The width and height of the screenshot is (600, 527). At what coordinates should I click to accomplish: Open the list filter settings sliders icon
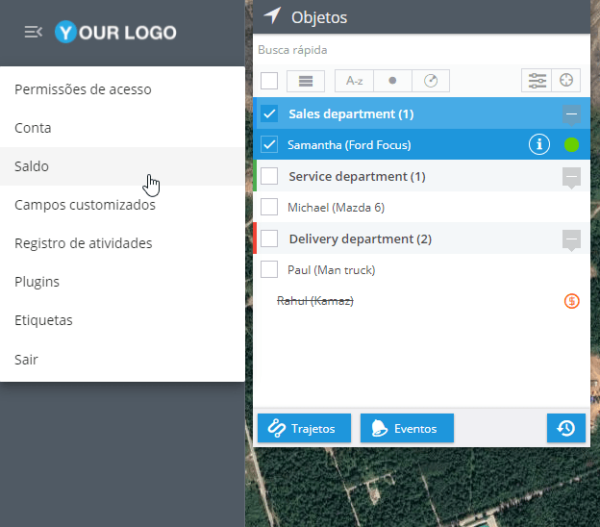[536, 80]
